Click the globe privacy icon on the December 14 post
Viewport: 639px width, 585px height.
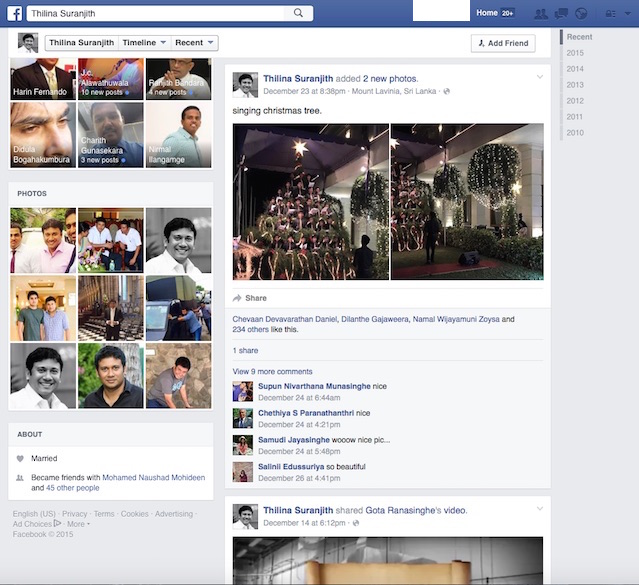pos(356,523)
